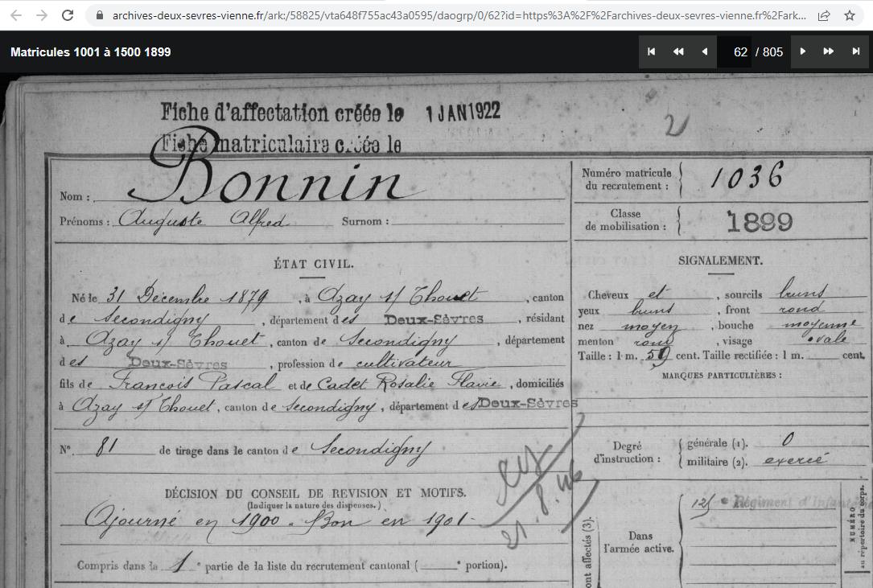Screen dimensions: 873x588
Task: Edit page number field showing 62
Action: point(735,51)
